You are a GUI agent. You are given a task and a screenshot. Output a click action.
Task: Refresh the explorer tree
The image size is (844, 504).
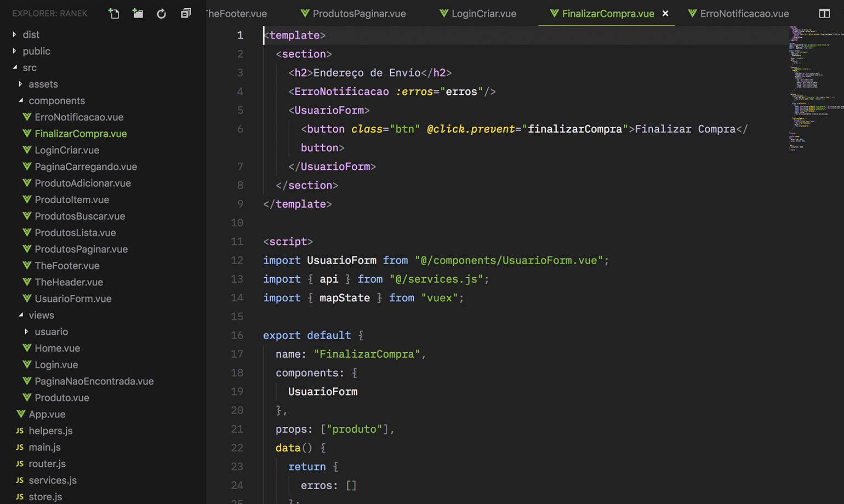(x=161, y=14)
